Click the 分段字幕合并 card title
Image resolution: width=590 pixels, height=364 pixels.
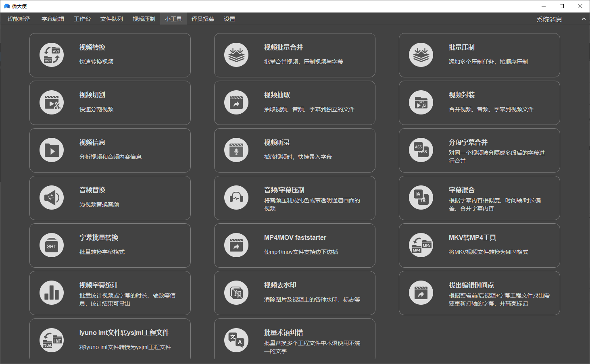pos(468,143)
